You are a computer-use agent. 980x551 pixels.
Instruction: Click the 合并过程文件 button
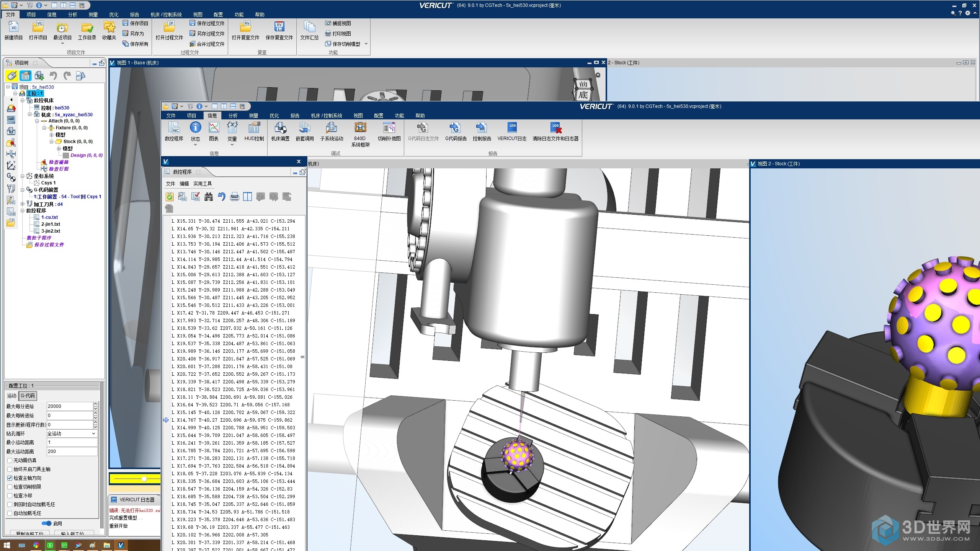[x=207, y=44]
